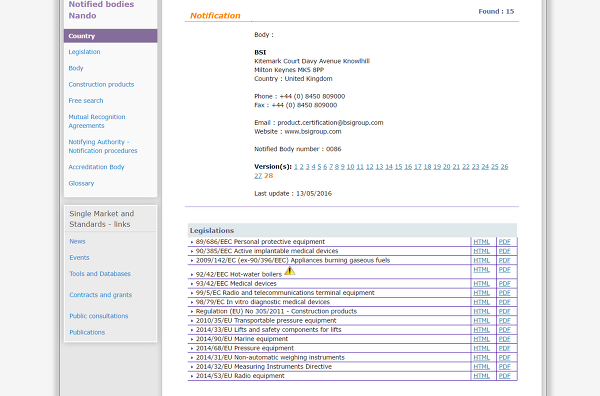
Task: Open the Publications link
Action: click(x=87, y=332)
